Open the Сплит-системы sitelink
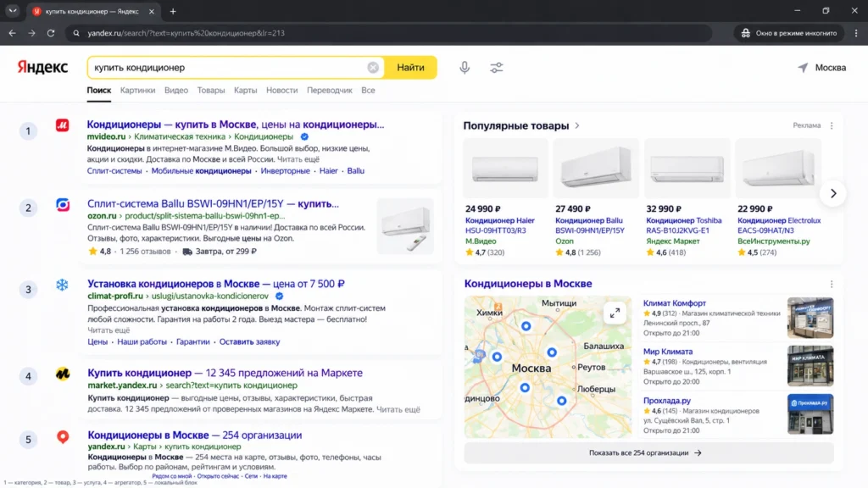This screenshot has height=488, width=868. point(114,171)
